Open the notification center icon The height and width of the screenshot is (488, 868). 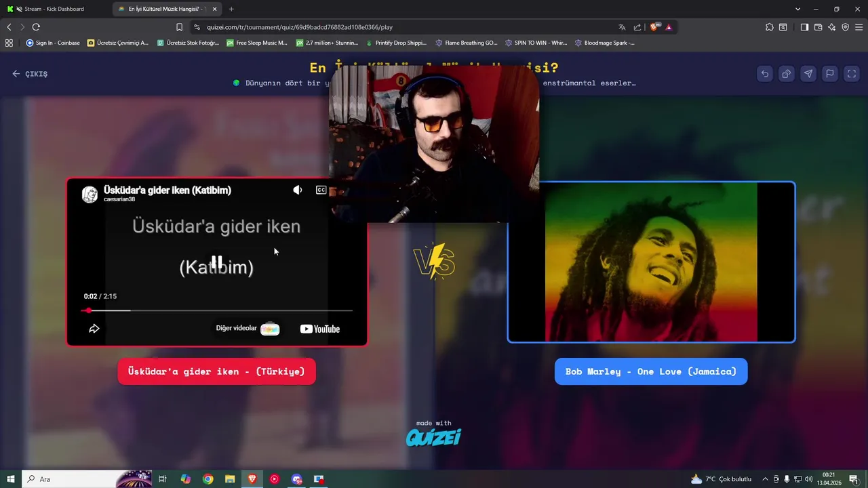point(854,479)
